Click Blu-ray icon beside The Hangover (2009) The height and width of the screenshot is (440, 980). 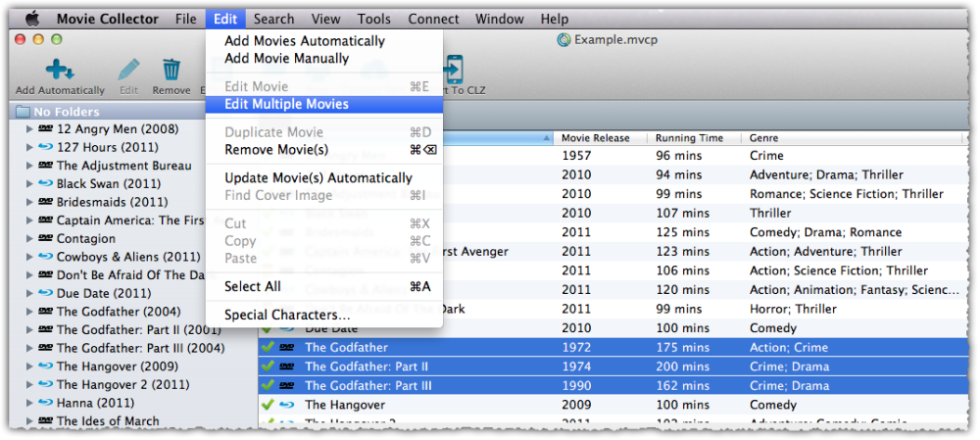(x=46, y=367)
